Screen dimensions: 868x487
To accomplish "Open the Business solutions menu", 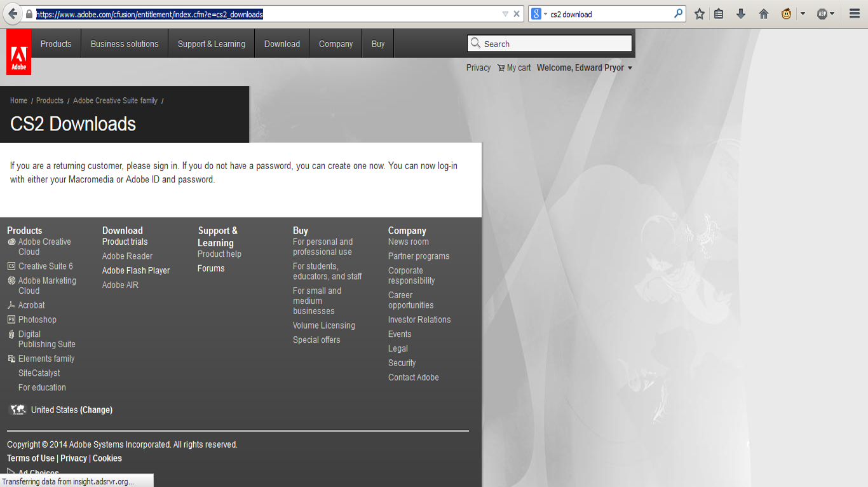I will pos(125,44).
